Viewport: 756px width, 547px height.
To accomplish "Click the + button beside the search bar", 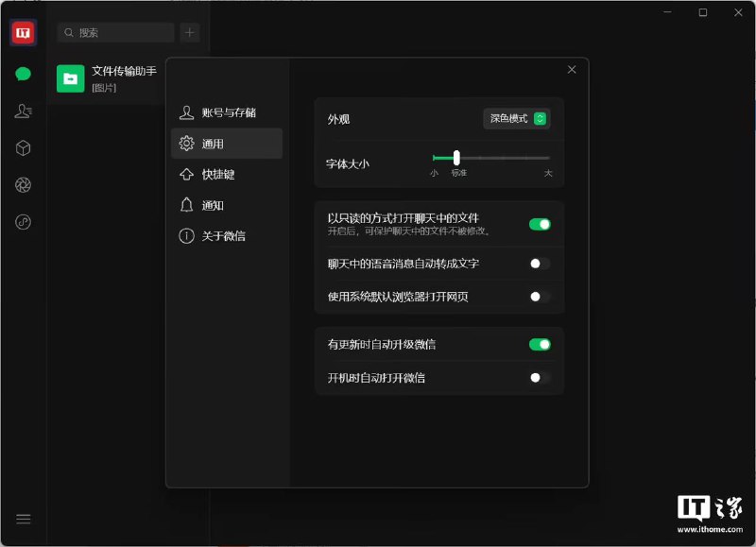I will pos(189,32).
